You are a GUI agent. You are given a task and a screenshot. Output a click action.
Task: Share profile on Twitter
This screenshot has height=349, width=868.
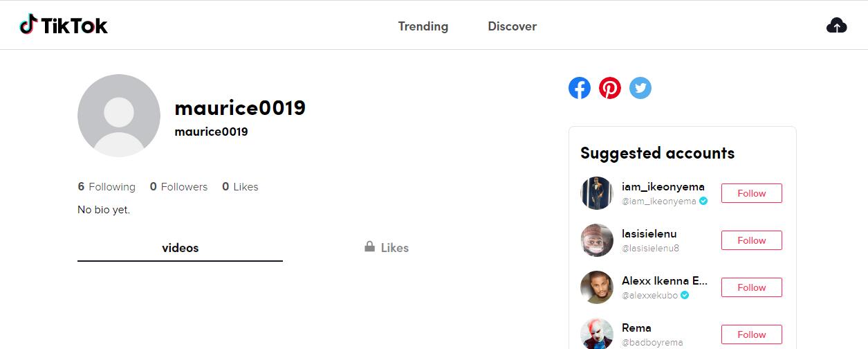pyautogui.click(x=640, y=88)
